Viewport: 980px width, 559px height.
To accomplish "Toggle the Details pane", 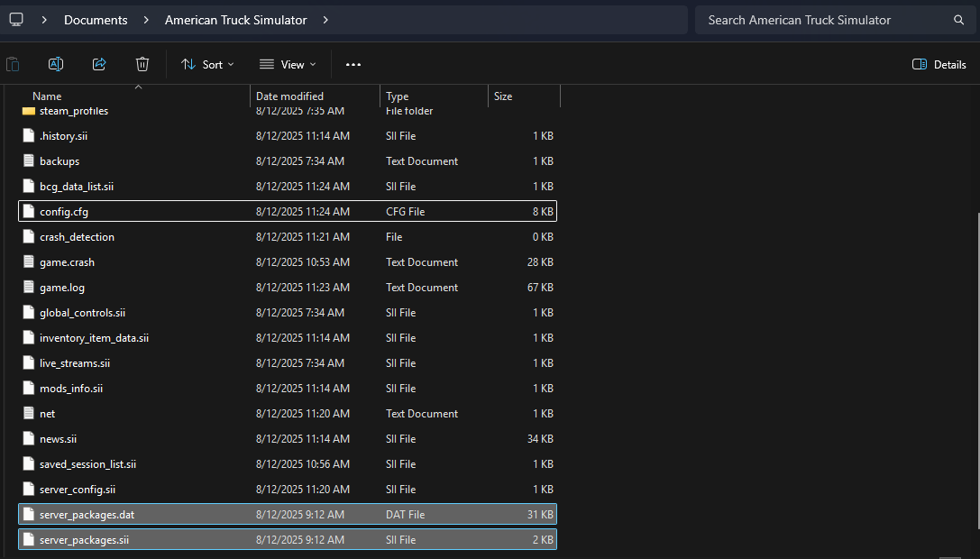I will point(939,64).
